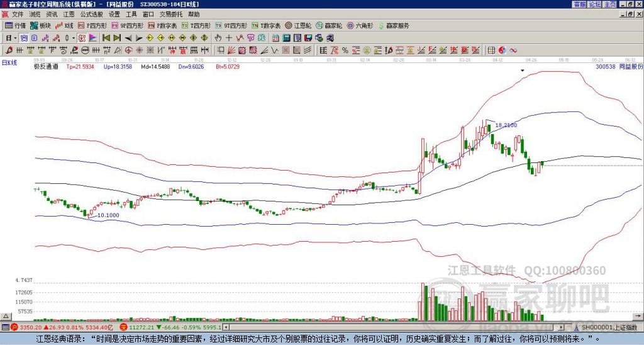This screenshot has width=644, height=345.
Task: Click the hand pan tool icon
Action: click(218, 38)
